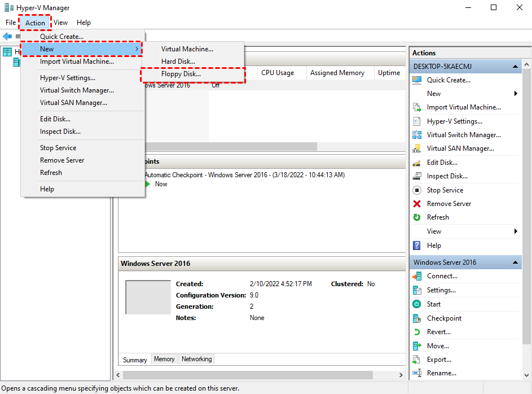Viewport: 532px width, 394px height.
Task: Select Virtual Switch Manager in Action menu
Action: tap(83, 90)
